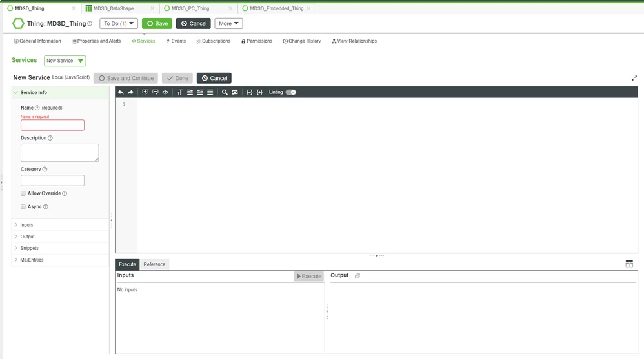Viewport: 644px width, 359px height.
Task: Open help icon next to Name label
Action: [x=37, y=108]
